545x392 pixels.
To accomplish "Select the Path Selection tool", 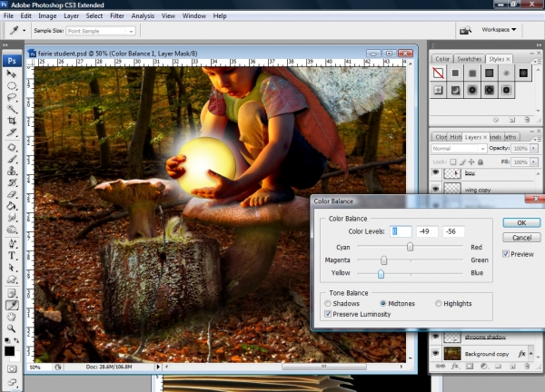I will (12, 268).
